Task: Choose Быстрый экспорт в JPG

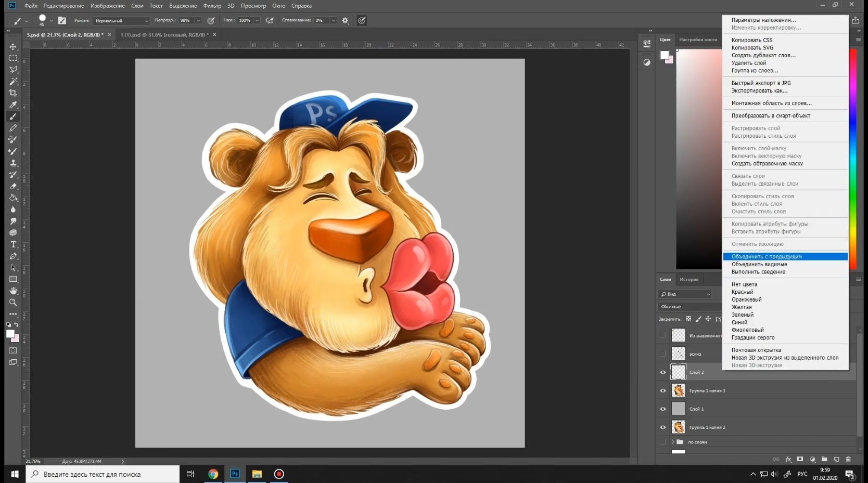Action: [x=761, y=83]
